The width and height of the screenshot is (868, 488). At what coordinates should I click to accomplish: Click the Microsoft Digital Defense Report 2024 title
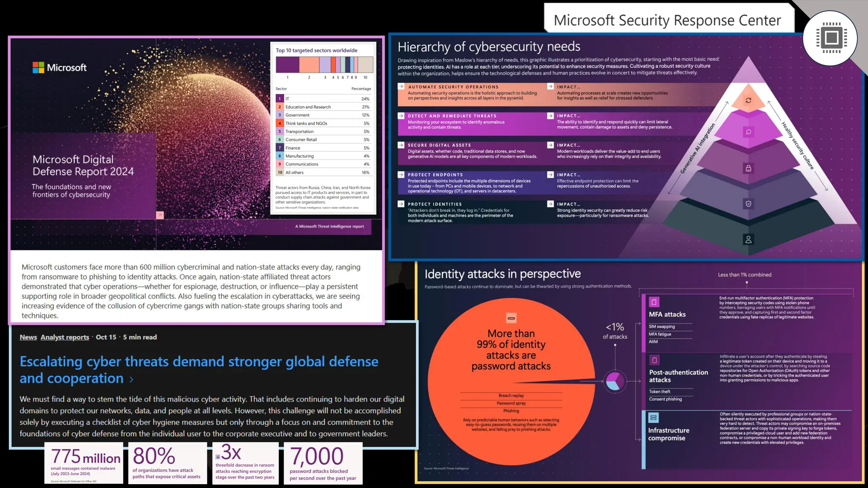[83, 165]
